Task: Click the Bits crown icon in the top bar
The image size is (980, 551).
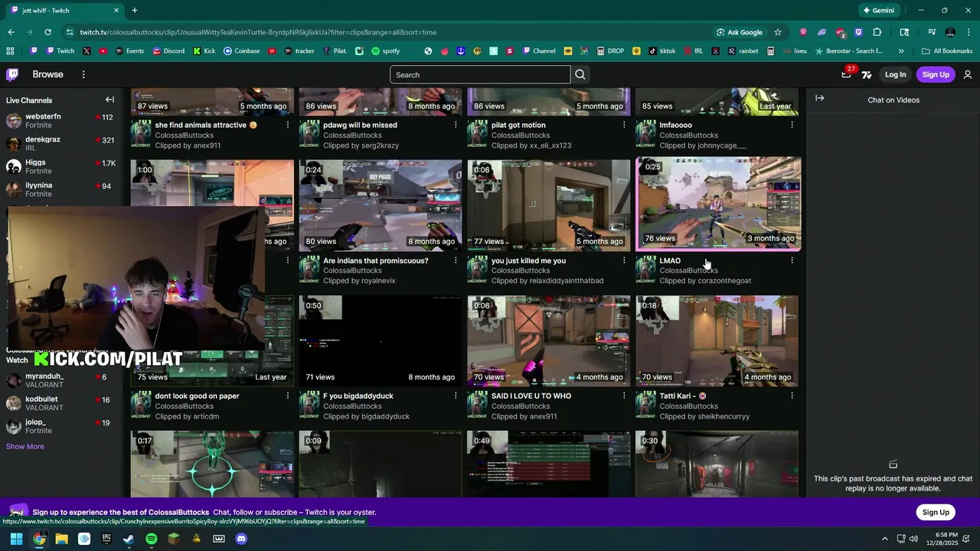Action: coord(867,74)
